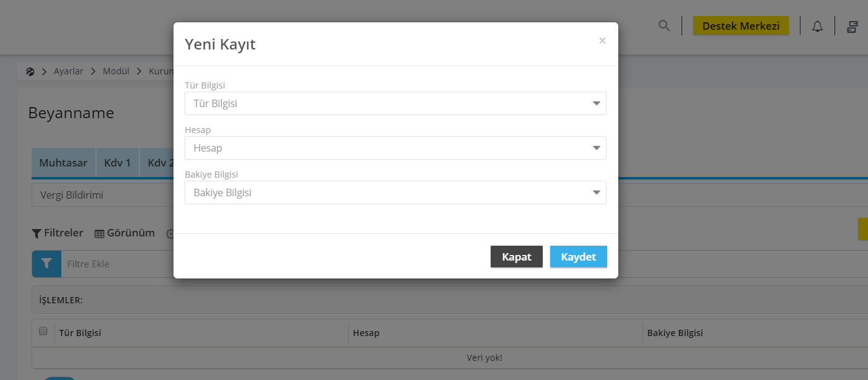Open Destek Merkezi support center
868x380 pixels.
pyautogui.click(x=741, y=25)
